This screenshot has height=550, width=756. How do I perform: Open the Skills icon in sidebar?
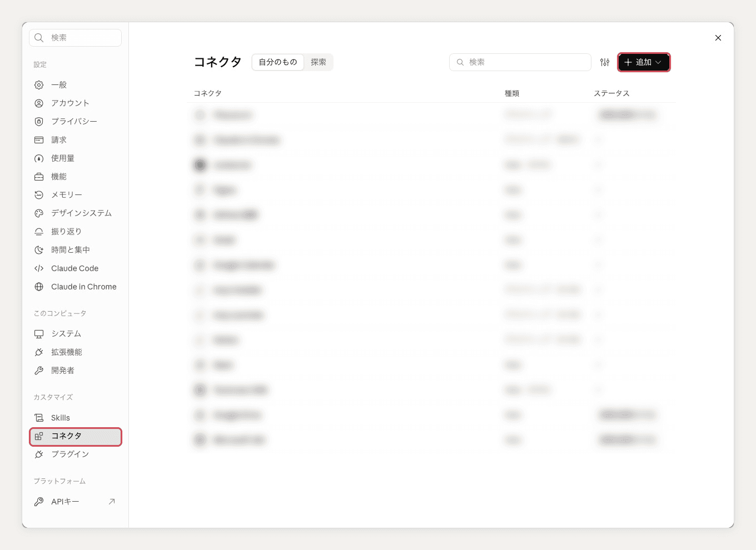(39, 418)
